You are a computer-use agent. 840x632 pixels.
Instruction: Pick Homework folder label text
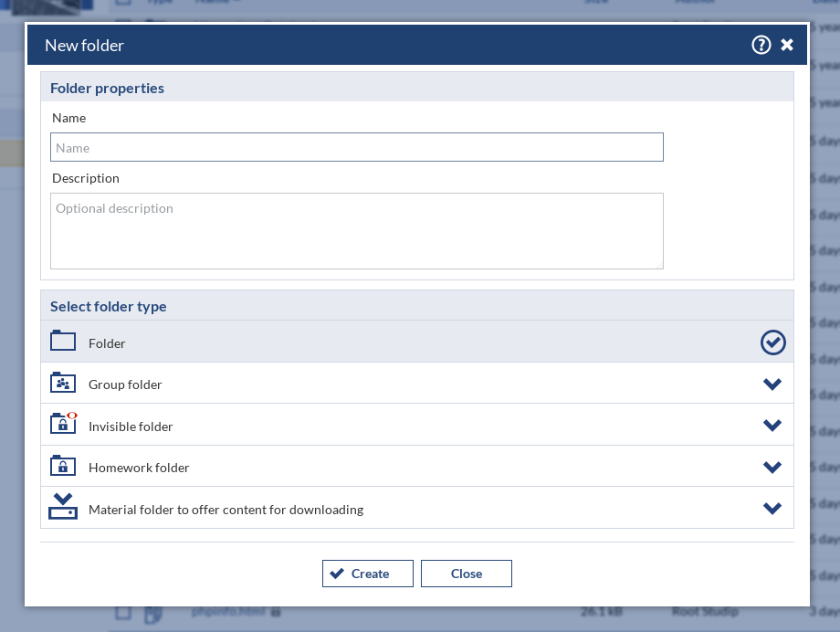point(139,468)
